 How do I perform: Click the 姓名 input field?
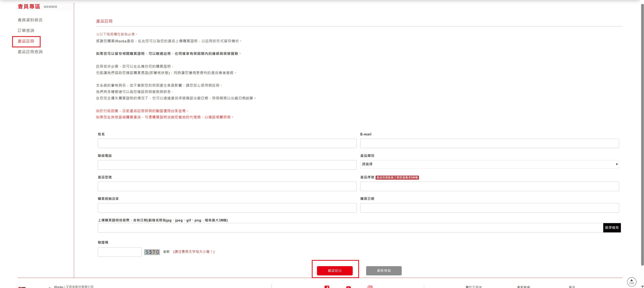point(227,143)
